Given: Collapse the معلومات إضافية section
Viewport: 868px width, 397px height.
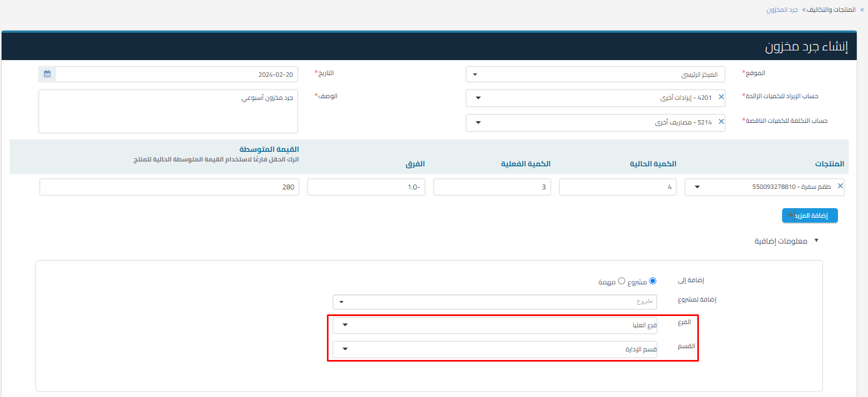Looking at the screenshot, I should 816,240.
